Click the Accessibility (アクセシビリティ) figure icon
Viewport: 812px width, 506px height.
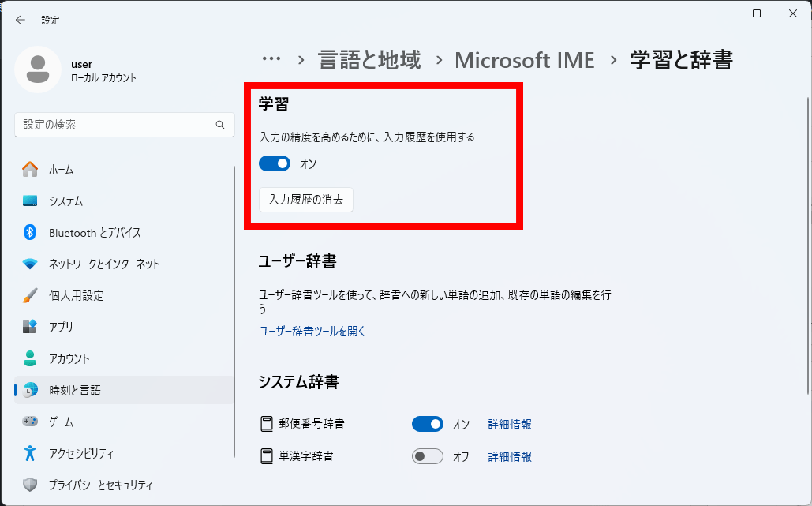point(30,453)
